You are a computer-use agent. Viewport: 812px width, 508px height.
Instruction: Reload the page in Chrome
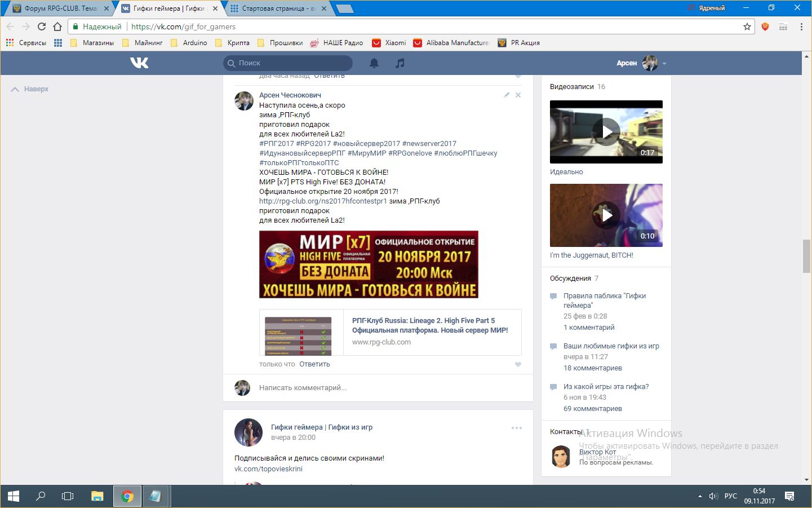point(42,26)
